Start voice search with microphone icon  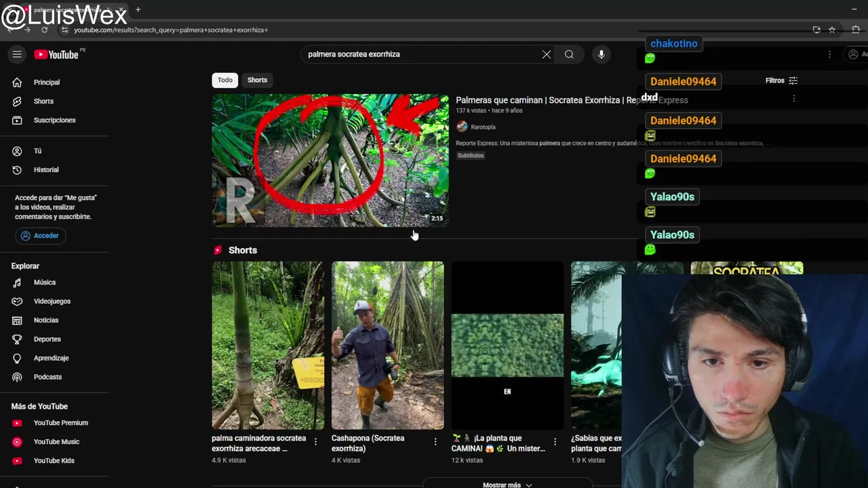[601, 54]
